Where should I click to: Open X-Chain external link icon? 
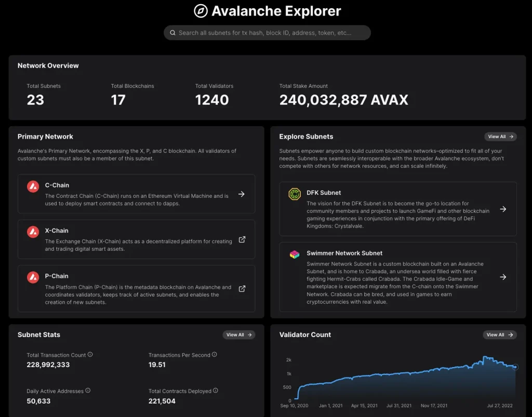[242, 240]
